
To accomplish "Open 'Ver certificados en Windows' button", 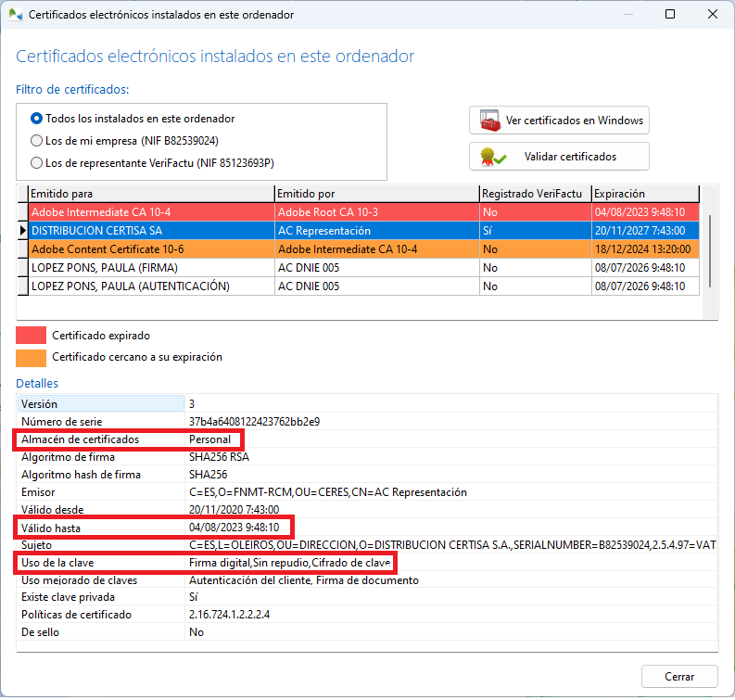I will (x=559, y=121).
